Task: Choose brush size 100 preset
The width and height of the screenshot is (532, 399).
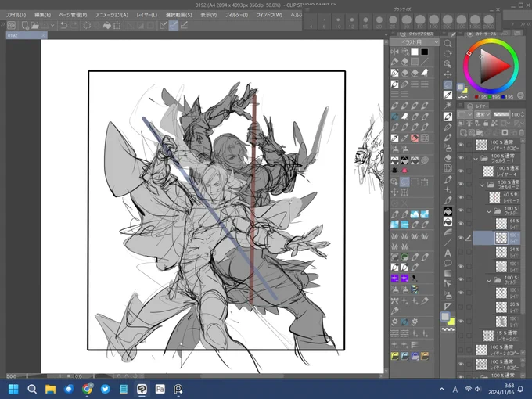Action: click(433, 22)
